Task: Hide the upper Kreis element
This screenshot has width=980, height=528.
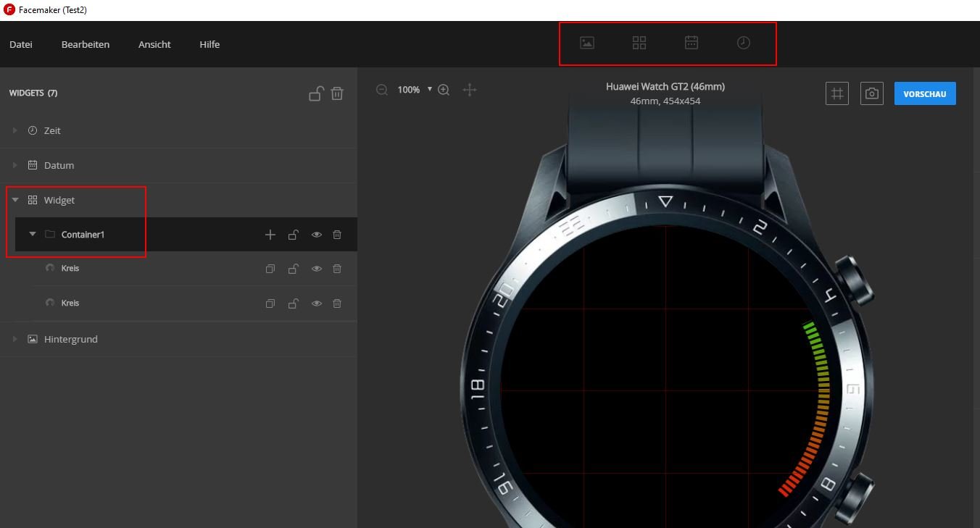Action: tap(316, 269)
